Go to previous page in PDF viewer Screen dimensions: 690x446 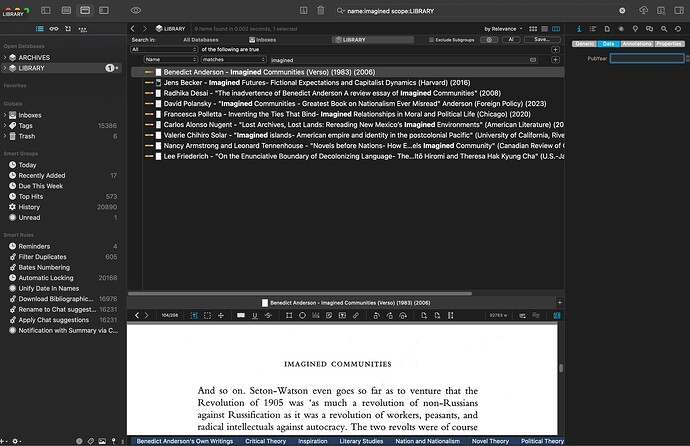coord(137,315)
